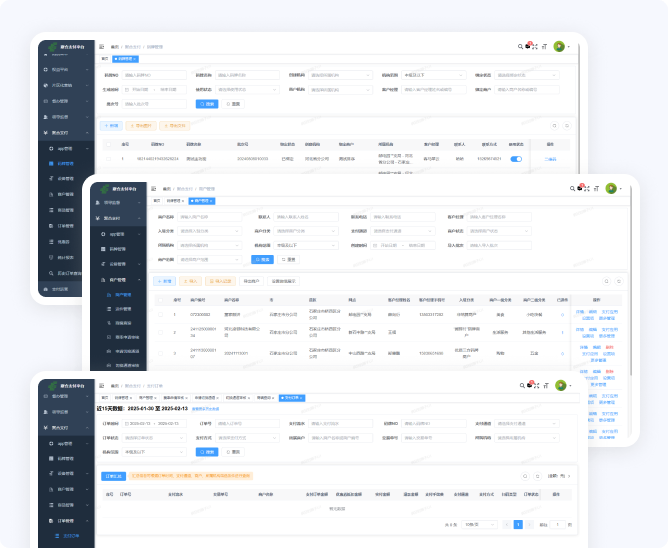Toggle the blue status switch in top window row 1
The height and width of the screenshot is (548, 668).
click(516, 159)
